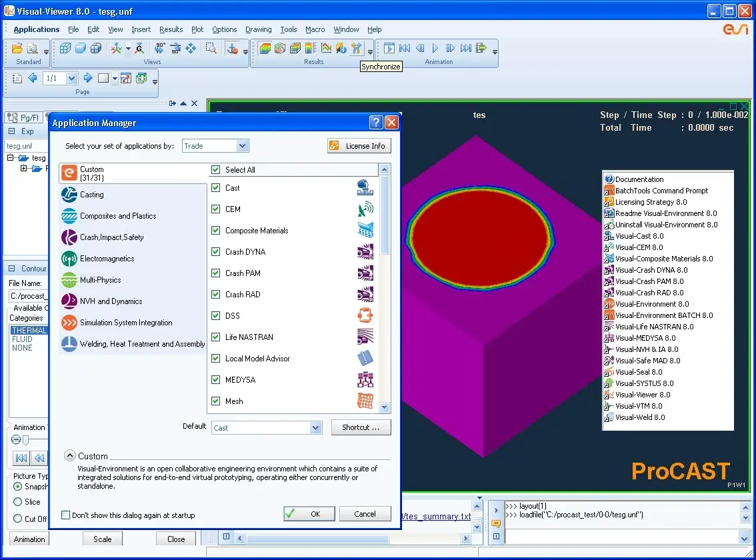Screen dimensions: 756x560
Task: Select the Slice picture type radio
Action: coord(18,501)
